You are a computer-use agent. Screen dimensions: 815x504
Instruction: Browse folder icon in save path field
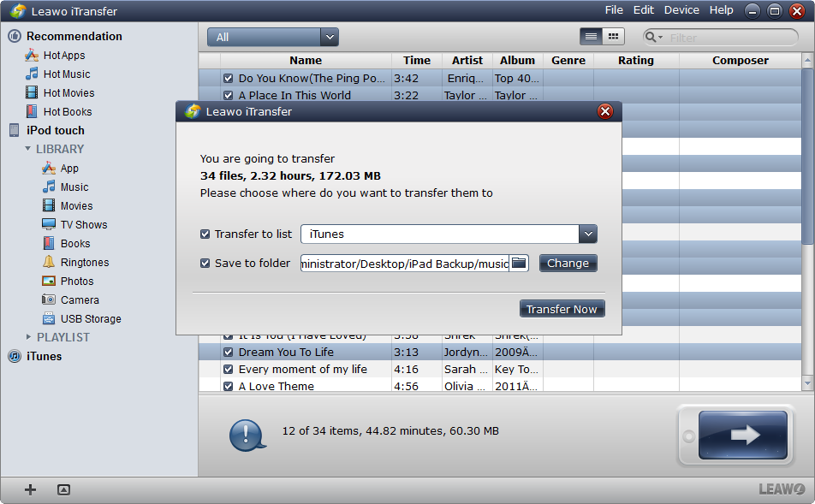pos(519,263)
